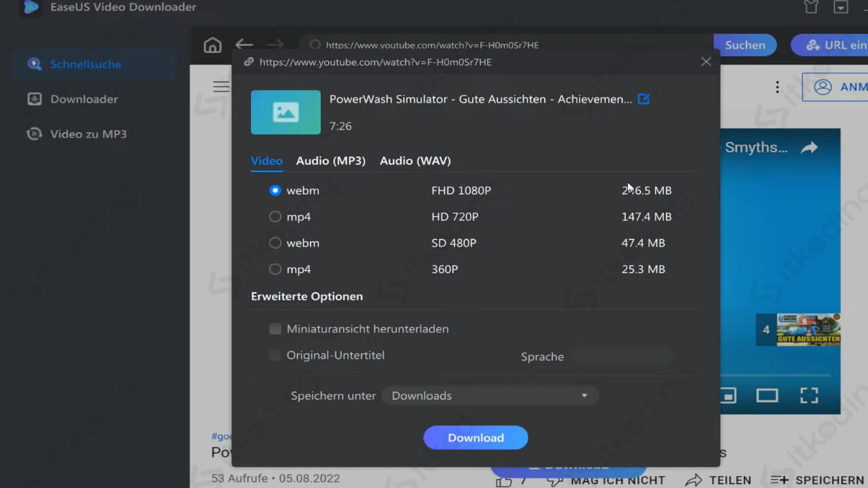This screenshot has width=868, height=488.
Task: Click the home icon in browser toolbar
Action: 213,45
